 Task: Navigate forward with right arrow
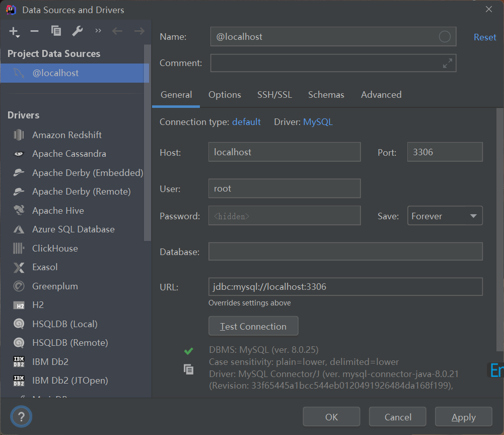pyautogui.click(x=139, y=31)
